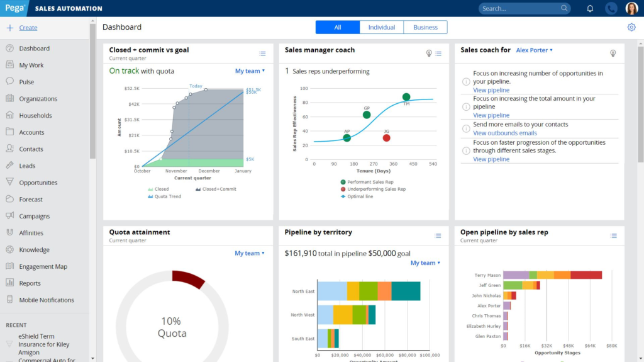Open My Work from the sidebar
The height and width of the screenshot is (362, 644).
(x=31, y=65)
